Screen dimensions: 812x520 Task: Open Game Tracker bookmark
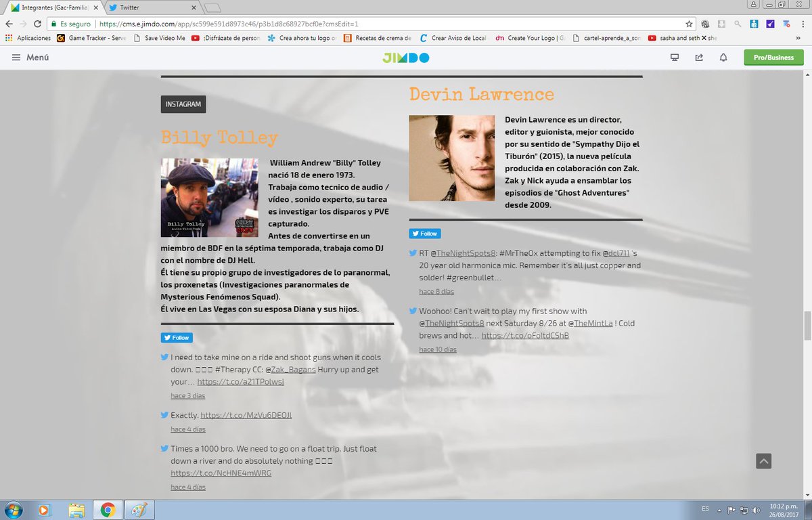coord(91,38)
